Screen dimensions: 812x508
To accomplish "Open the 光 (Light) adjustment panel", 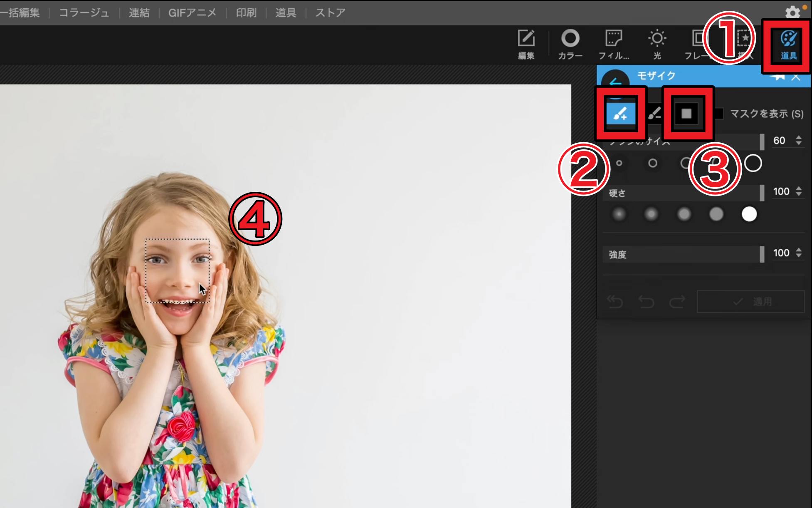I will click(657, 44).
